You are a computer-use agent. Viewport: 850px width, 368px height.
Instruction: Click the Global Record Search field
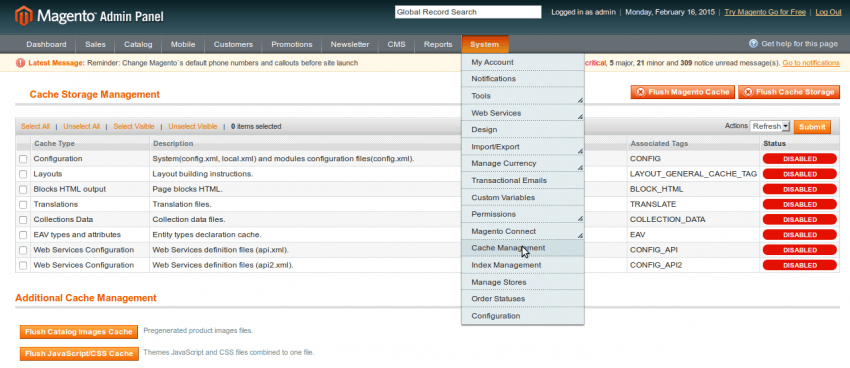pyautogui.click(x=468, y=12)
